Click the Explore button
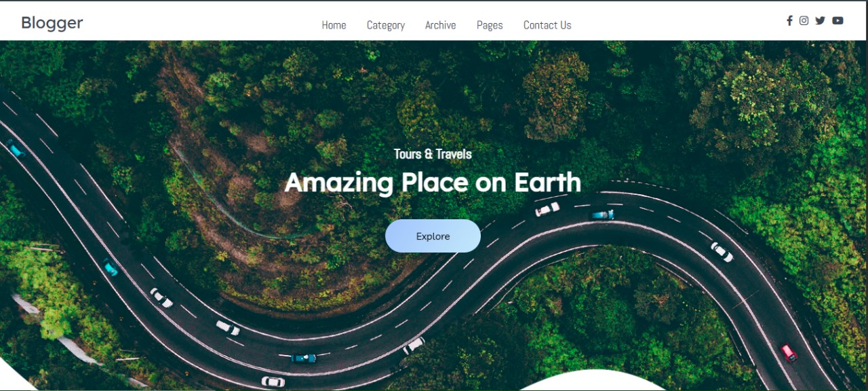This screenshot has height=391, width=868. coord(433,236)
